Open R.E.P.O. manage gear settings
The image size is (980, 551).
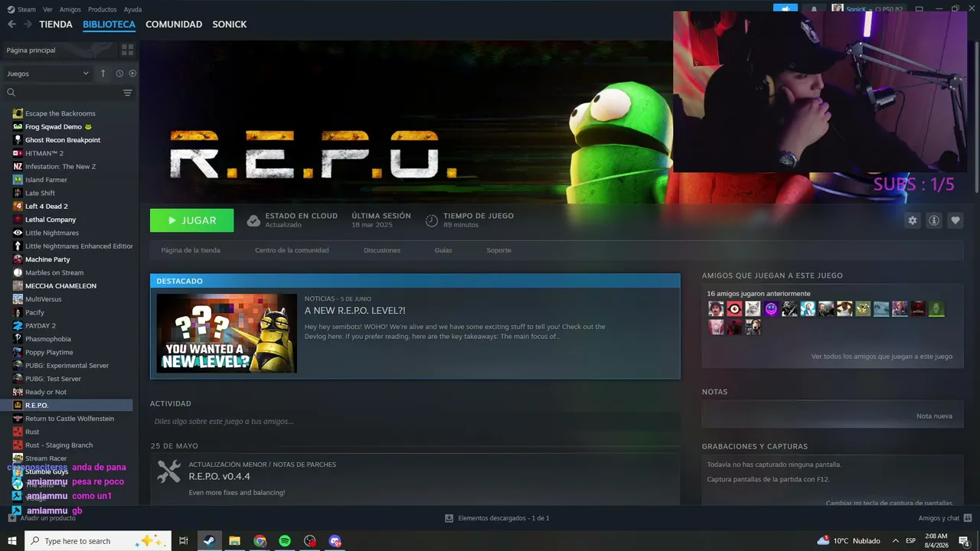(912, 220)
